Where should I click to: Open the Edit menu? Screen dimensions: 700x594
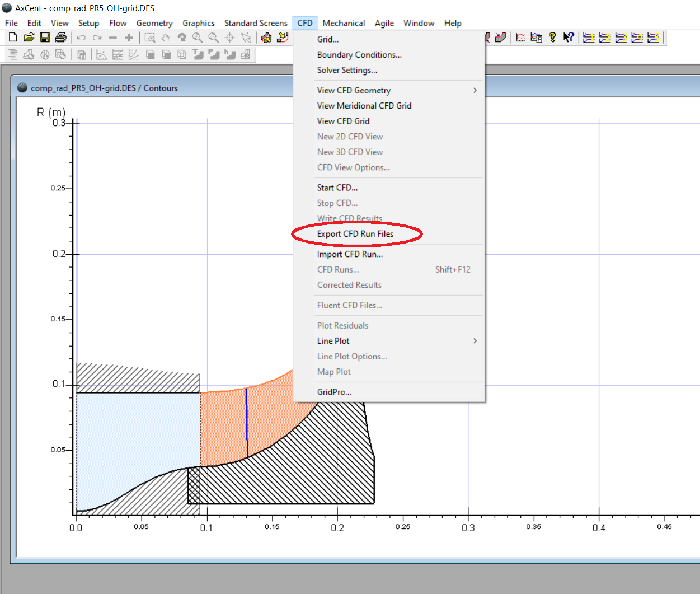point(34,23)
